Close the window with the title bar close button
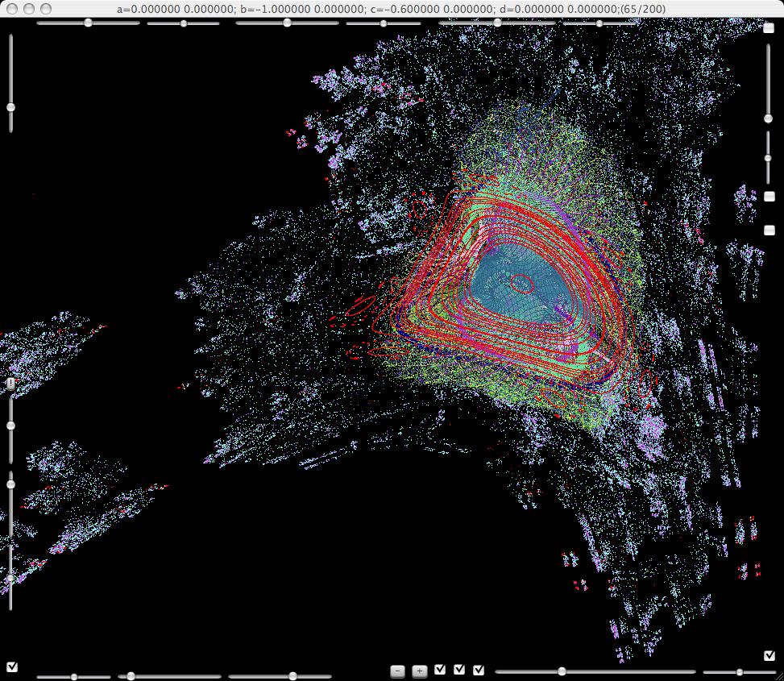Image resolution: width=784 pixels, height=681 pixels. [x=13, y=9]
